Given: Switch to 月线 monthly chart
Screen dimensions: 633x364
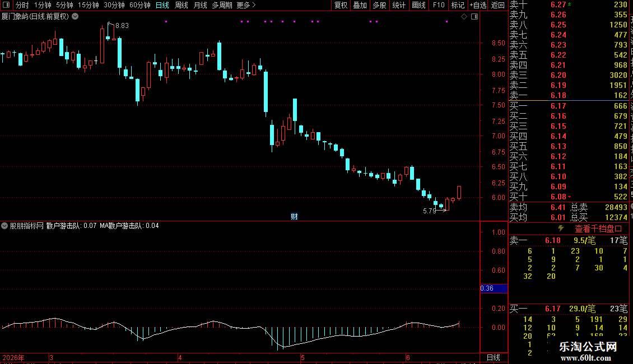Looking at the screenshot, I should coord(200,5).
